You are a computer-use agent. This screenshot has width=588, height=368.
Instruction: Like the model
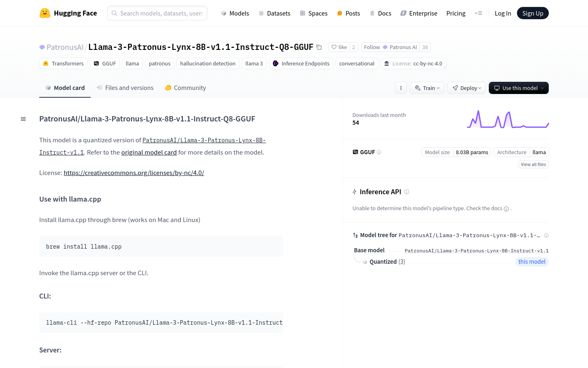pyautogui.click(x=339, y=47)
